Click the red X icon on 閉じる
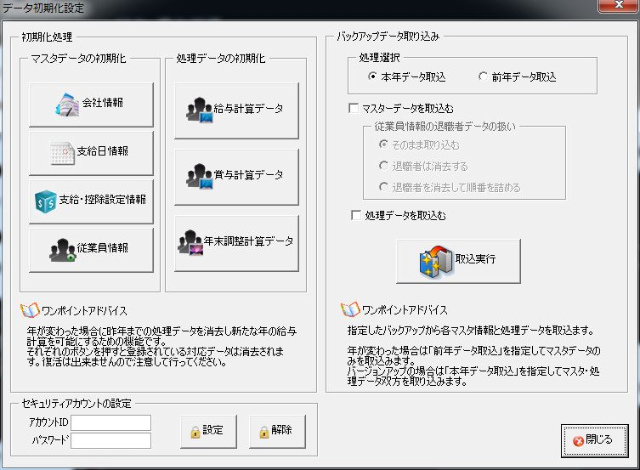Viewport: 640px width, 470px height. click(x=578, y=441)
